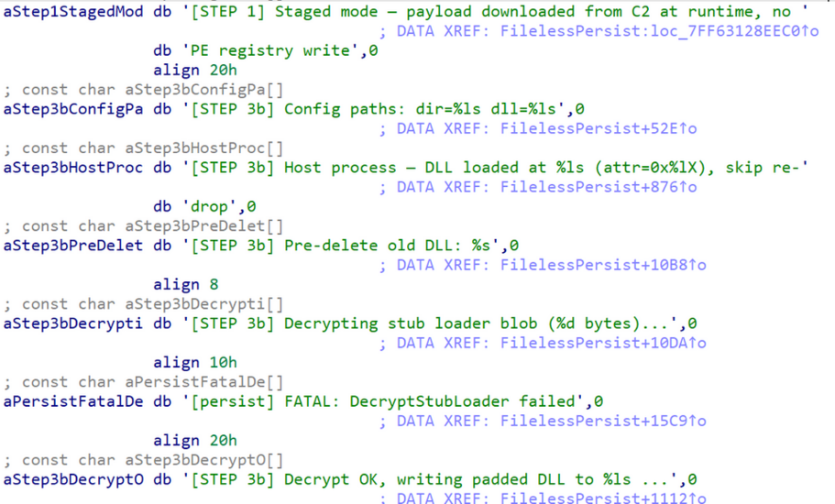The height and width of the screenshot is (504, 835).
Task: Click the aStep3bDecrypti db label
Action: pos(73,323)
